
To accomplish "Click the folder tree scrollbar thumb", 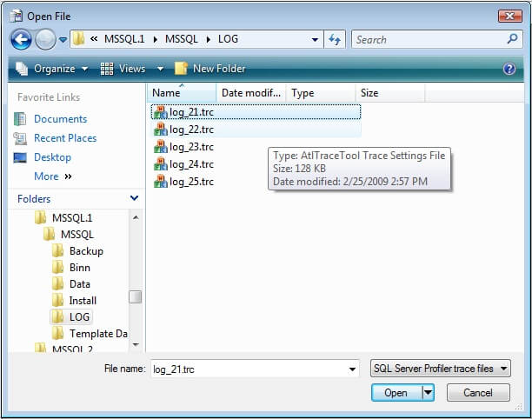I will (136, 296).
